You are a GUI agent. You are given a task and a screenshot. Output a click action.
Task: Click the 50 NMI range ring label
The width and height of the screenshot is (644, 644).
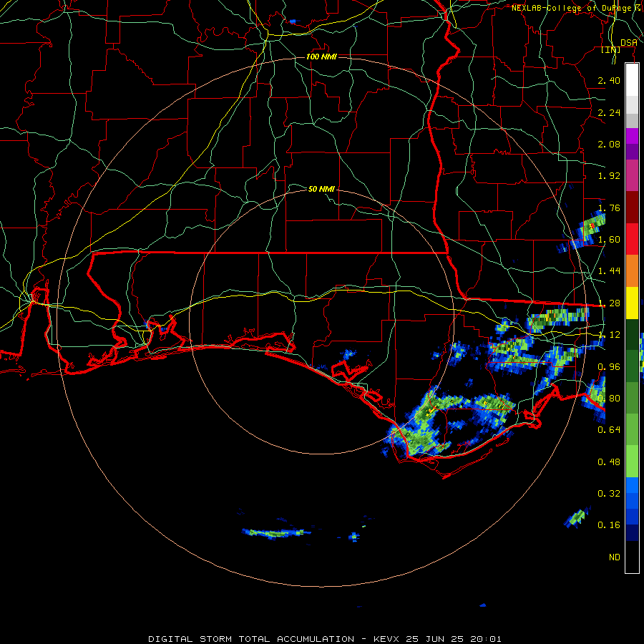[x=321, y=189]
